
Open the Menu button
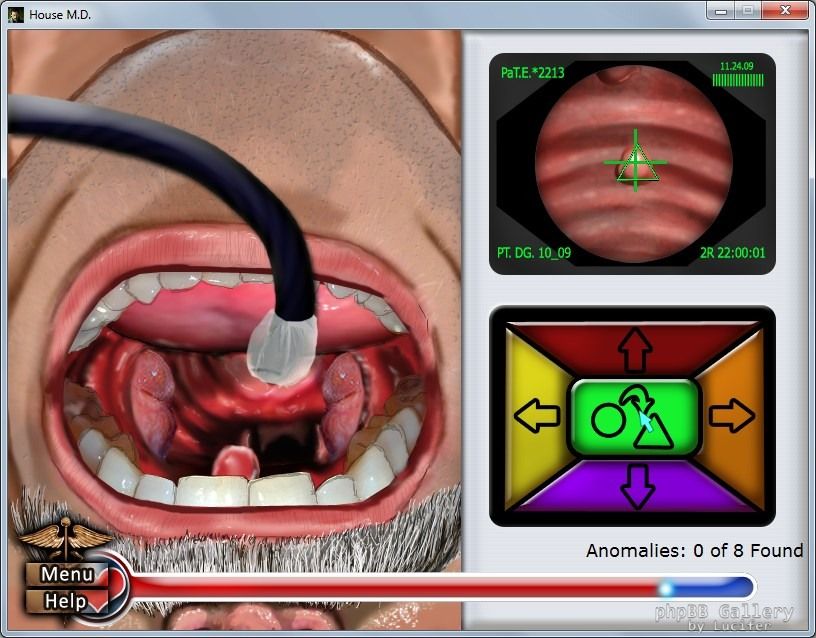(68, 574)
